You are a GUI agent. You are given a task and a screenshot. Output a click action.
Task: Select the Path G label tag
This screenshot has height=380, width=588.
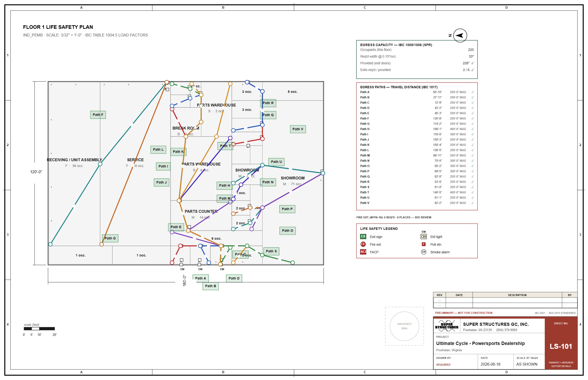pos(110,238)
